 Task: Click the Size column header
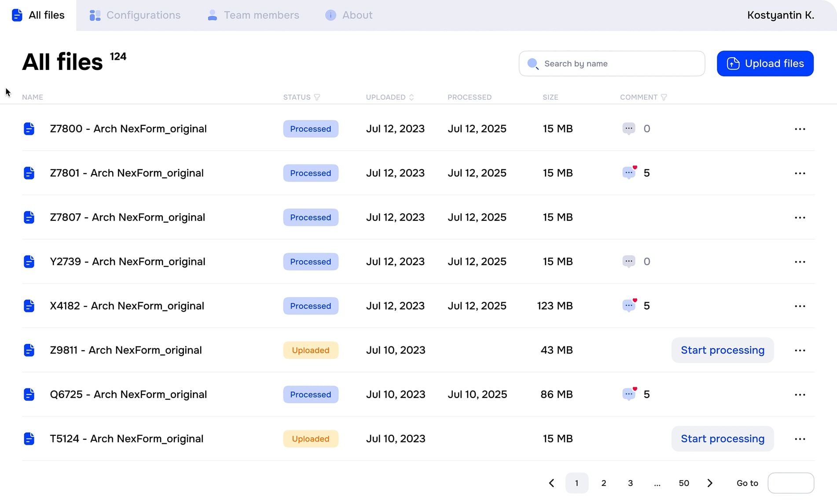[550, 97]
